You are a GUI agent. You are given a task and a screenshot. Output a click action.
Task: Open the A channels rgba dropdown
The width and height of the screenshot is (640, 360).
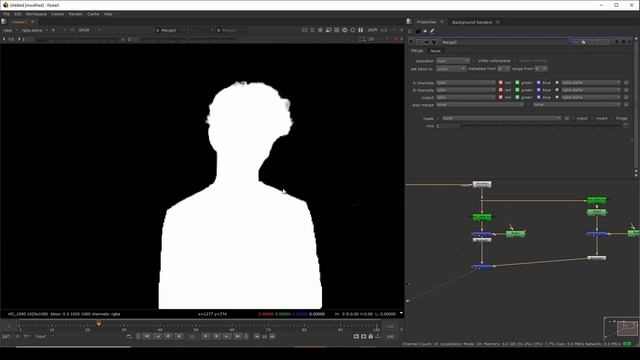pyautogui.click(x=466, y=83)
